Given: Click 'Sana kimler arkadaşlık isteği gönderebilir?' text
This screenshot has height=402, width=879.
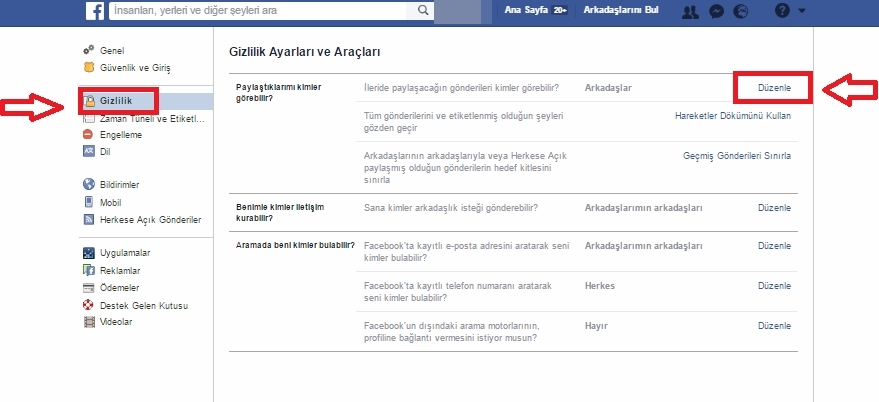Looking at the screenshot, I should tap(451, 207).
